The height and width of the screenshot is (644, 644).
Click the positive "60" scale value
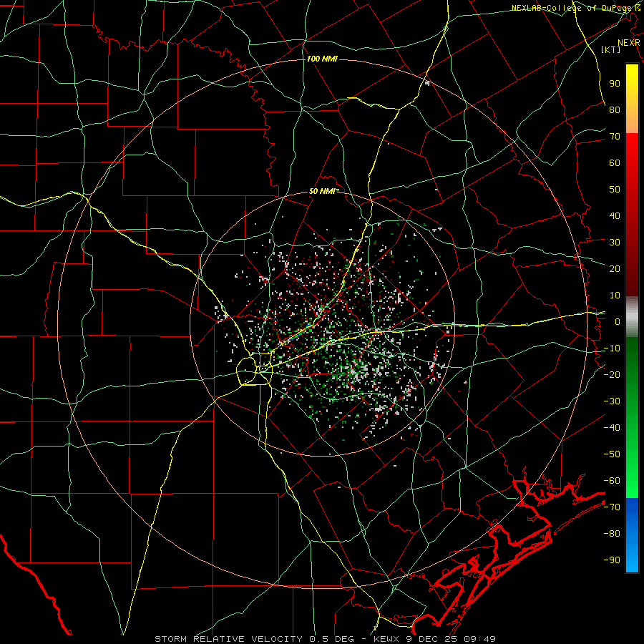[615, 162]
